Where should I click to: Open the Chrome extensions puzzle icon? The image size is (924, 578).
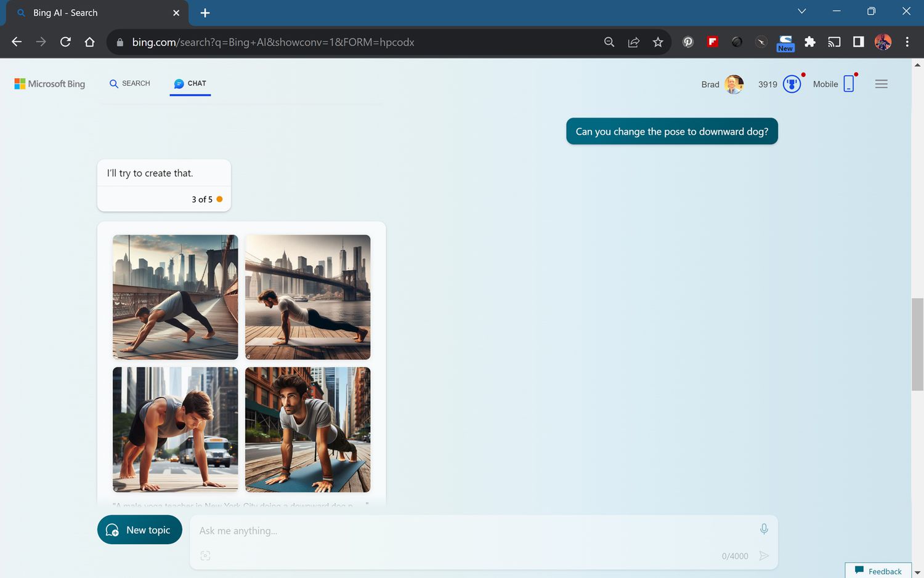[810, 42]
